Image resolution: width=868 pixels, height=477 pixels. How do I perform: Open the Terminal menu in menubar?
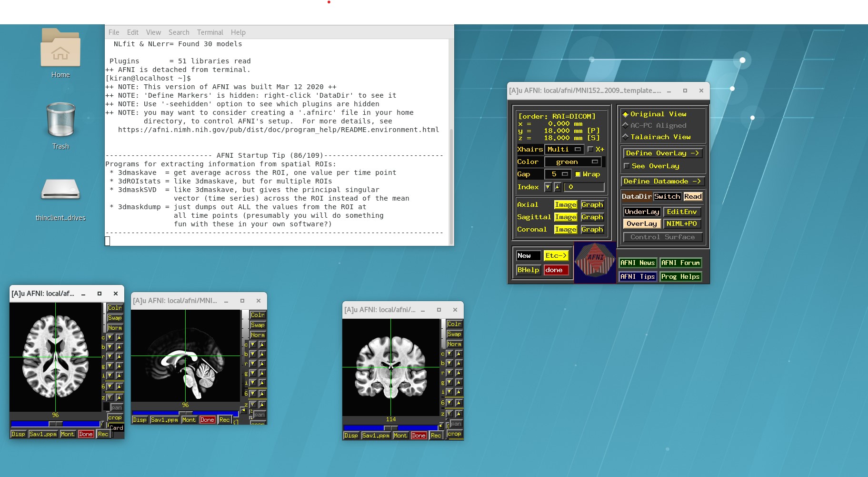tap(210, 32)
